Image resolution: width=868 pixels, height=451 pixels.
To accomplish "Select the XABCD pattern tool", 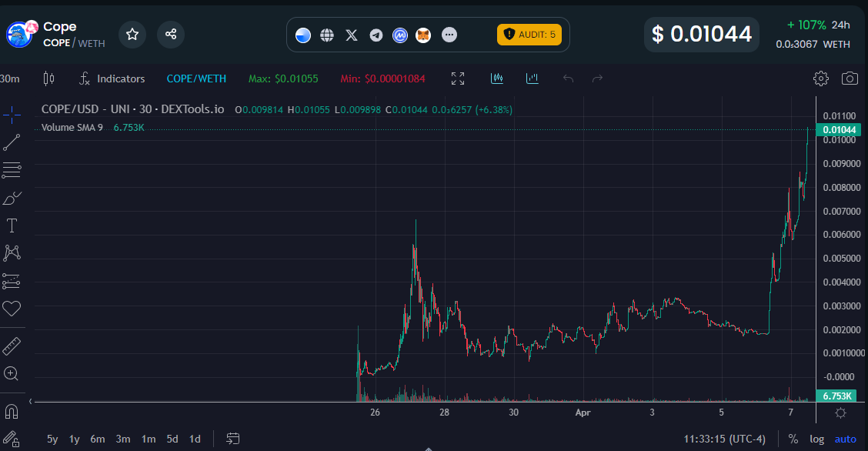I will tap(12, 253).
